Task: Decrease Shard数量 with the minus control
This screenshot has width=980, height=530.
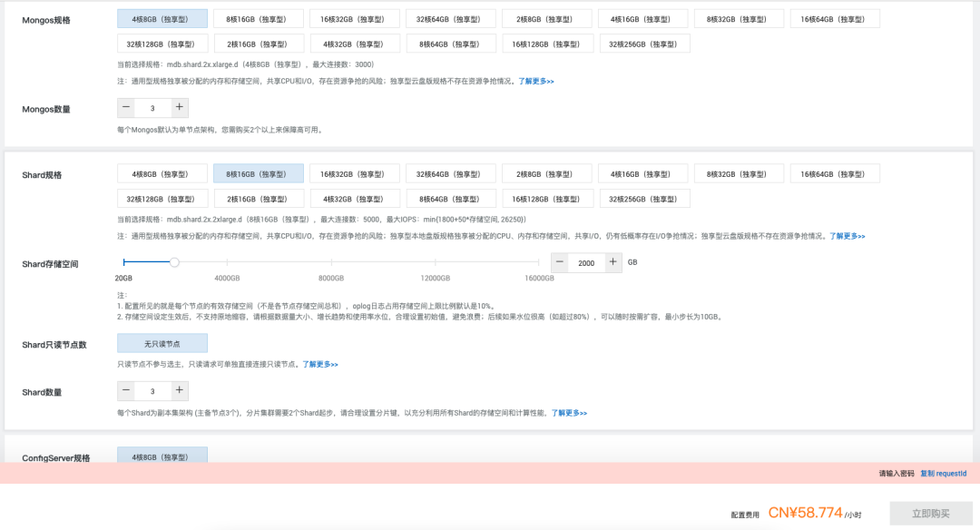Action: click(126, 391)
